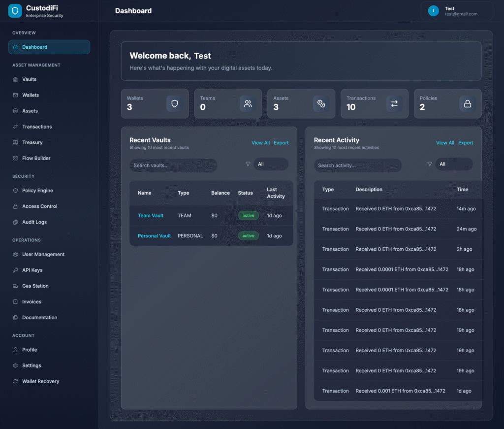
Task: Click the Gas Station fuel icon
Action: [x=15, y=286]
